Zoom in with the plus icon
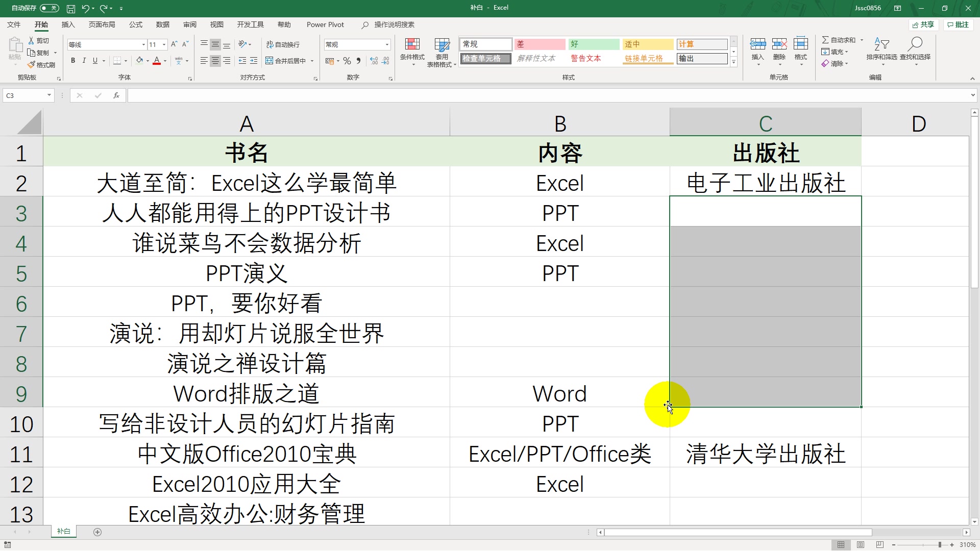Image resolution: width=980 pixels, height=551 pixels. (952, 545)
